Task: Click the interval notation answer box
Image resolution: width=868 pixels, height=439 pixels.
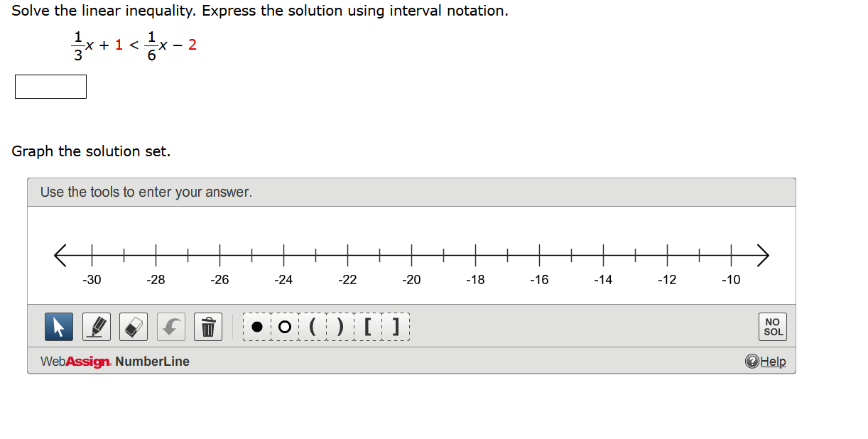Action: pyautogui.click(x=50, y=87)
